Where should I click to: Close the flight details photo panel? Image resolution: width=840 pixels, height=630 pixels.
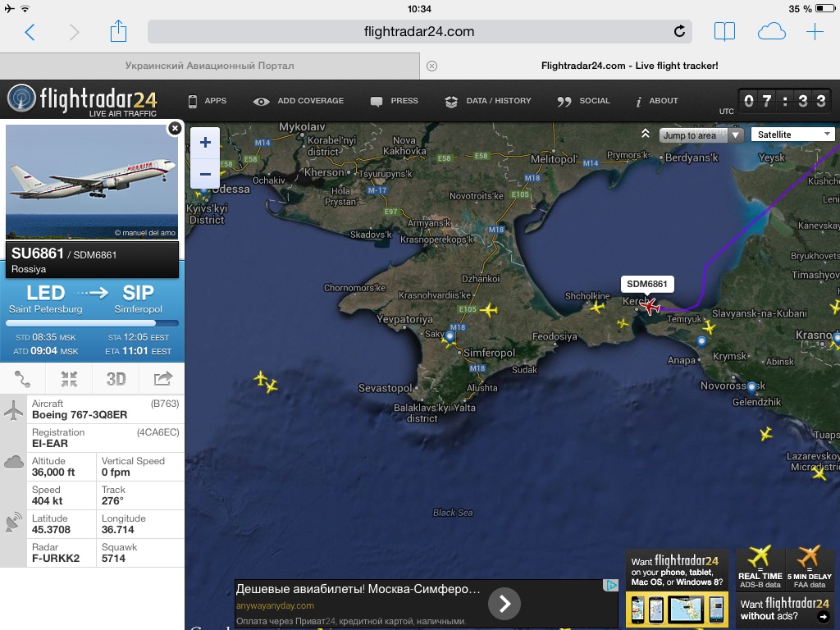(175, 128)
